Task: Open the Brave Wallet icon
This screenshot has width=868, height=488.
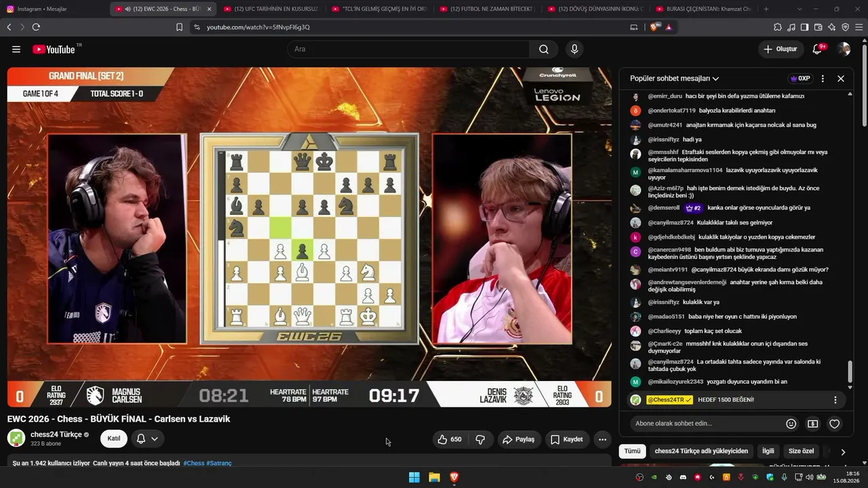Action: point(818,27)
